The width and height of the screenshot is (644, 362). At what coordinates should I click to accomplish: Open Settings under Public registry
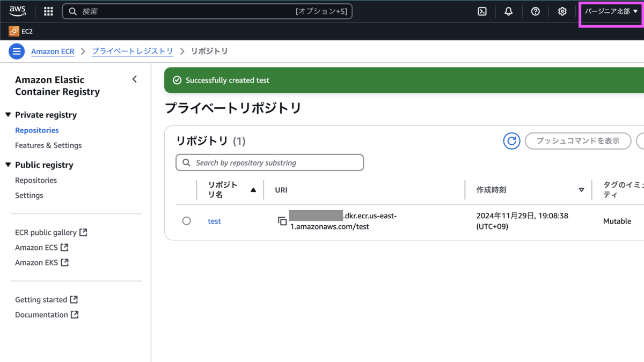(x=29, y=195)
